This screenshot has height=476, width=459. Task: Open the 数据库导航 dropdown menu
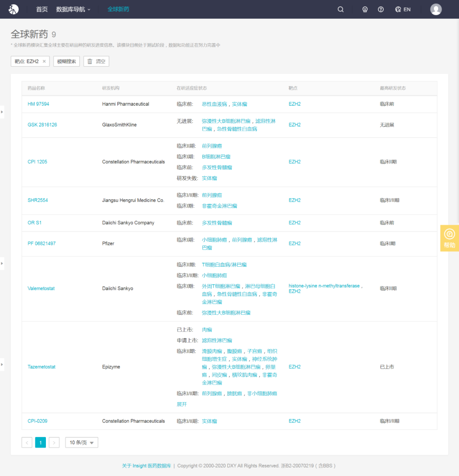(73, 9)
